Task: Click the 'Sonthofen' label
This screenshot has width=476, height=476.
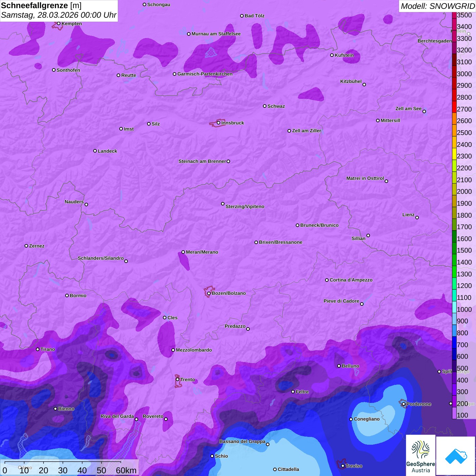Action: [68, 70]
